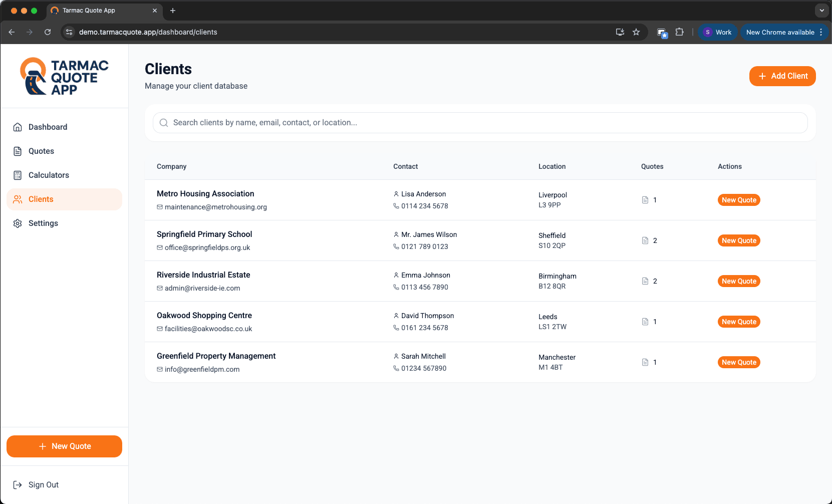This screenshot has height=504, width=832.
Task: Open the Work profile switcher
Action: [x=718, y=32]
